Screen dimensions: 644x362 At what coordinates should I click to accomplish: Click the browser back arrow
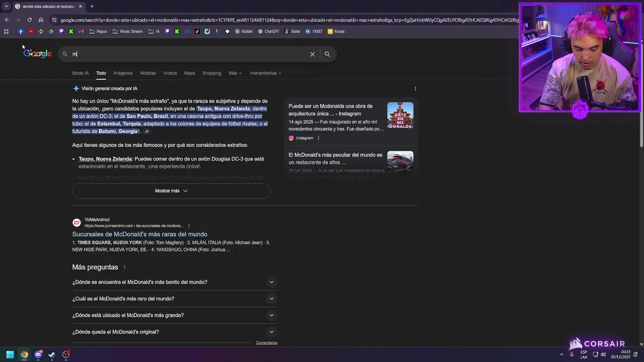click(x=7, y=20)
